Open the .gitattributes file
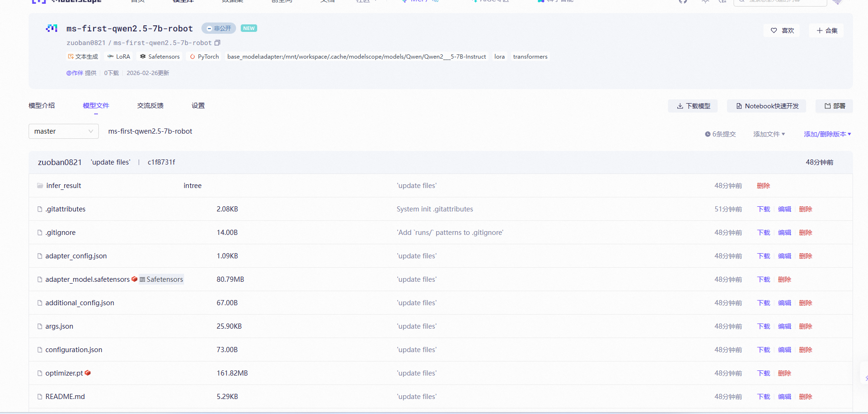This screenshot has height=414, width=868. pos(66,209)
